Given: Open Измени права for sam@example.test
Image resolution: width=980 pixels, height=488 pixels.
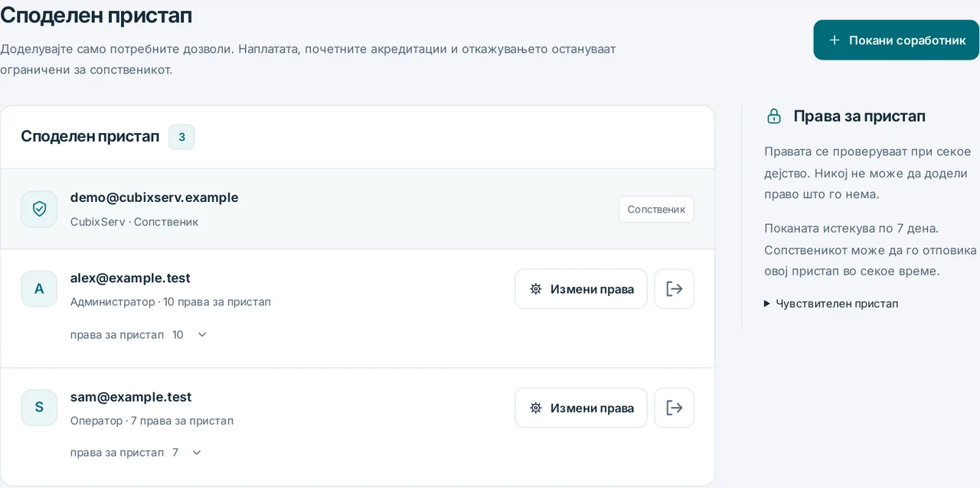Looking at the screenshot, I should pos(581,408).
